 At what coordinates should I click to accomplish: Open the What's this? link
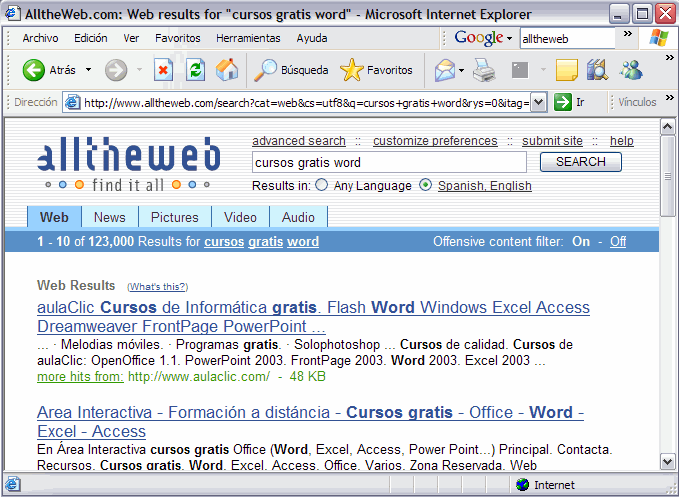pos(158,287)
